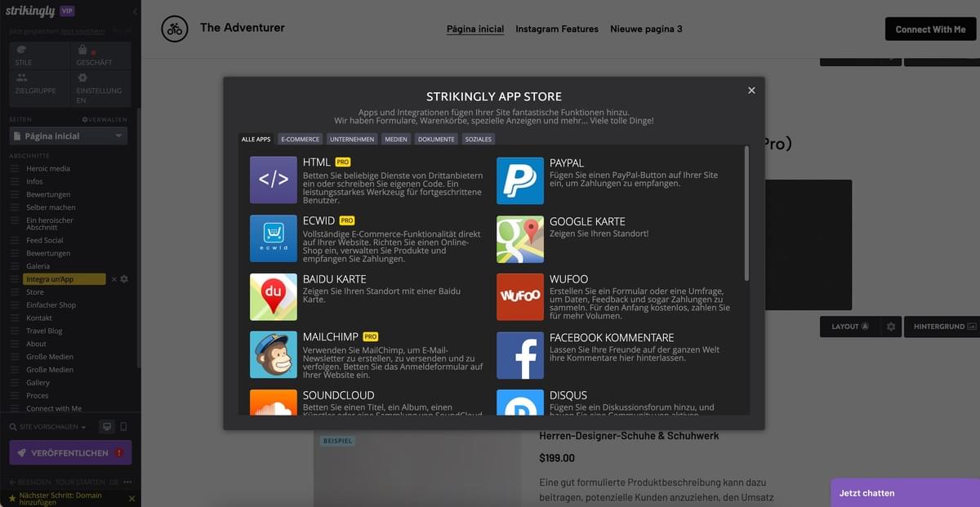The width and height of the screenshot is (980, 507).
Task: Pick the Wufoo app icon
Action: (x=520, y=297)
